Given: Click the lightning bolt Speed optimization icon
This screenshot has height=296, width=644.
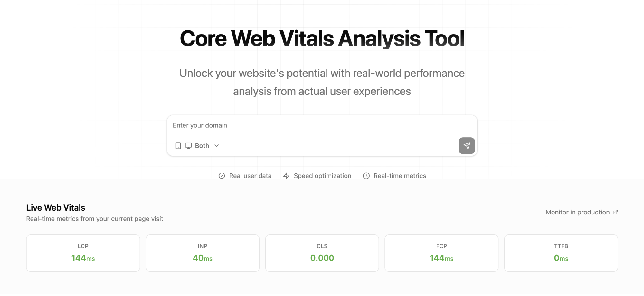Looking at the screenshot, I should click(x=286, y=176).
